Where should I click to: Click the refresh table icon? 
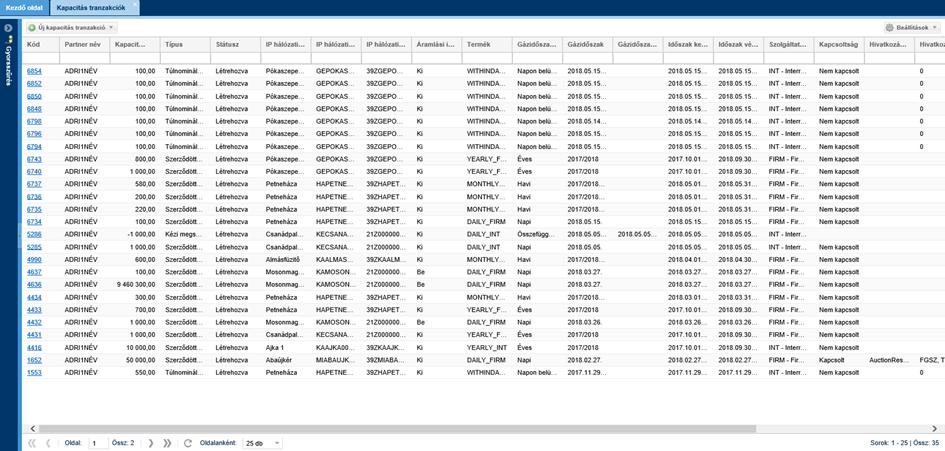click(x=187, y=443)
